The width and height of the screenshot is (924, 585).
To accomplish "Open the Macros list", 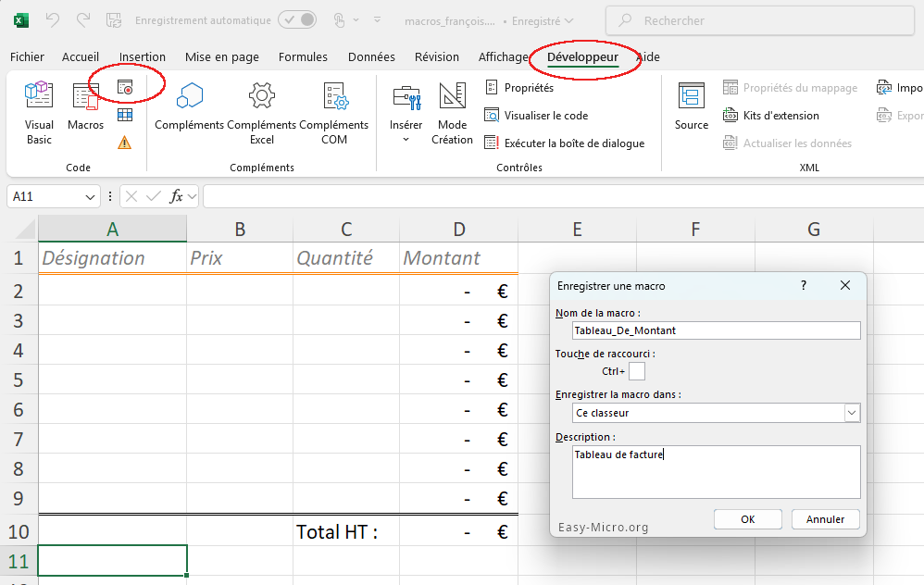I will tap(85, 106).
